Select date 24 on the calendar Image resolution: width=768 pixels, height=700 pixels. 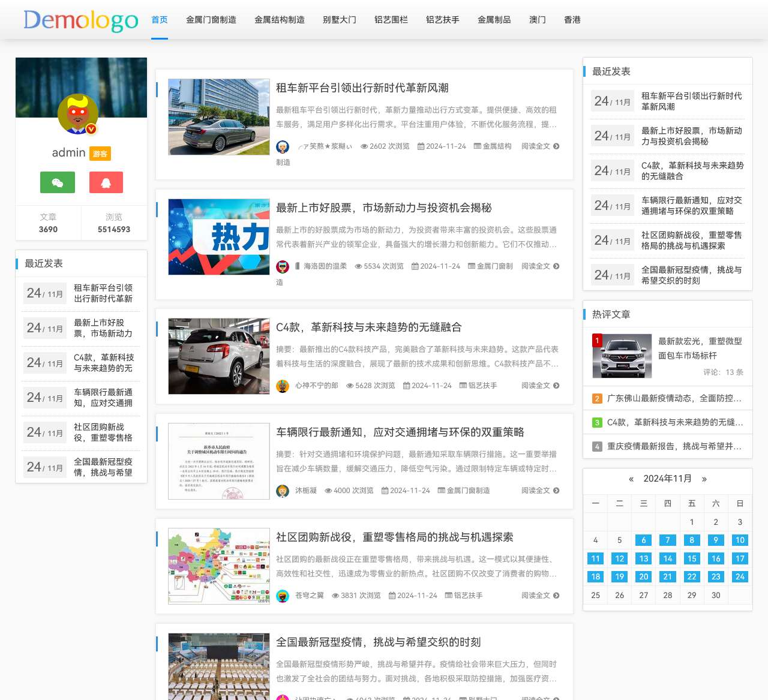click(x=740, y=576)
